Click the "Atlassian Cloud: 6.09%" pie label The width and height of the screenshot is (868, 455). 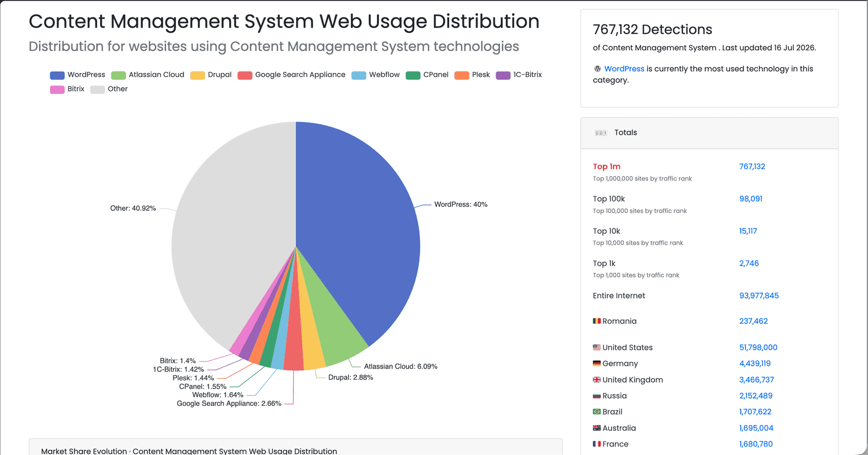tap(401, 366)
